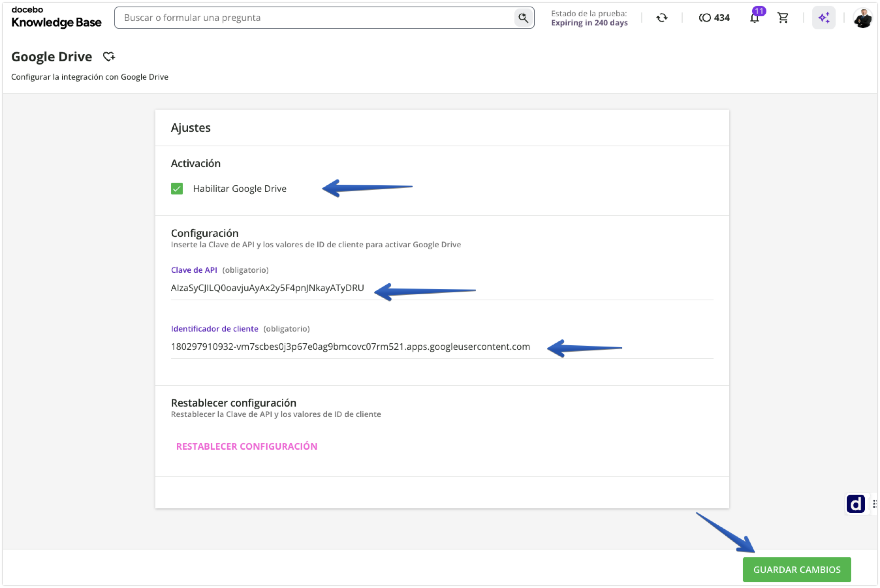This screenshot has width=880, height=588.
Task: Click RESTABLECER CONFIGURACIÓN link
Action: (x=247, y=446)
